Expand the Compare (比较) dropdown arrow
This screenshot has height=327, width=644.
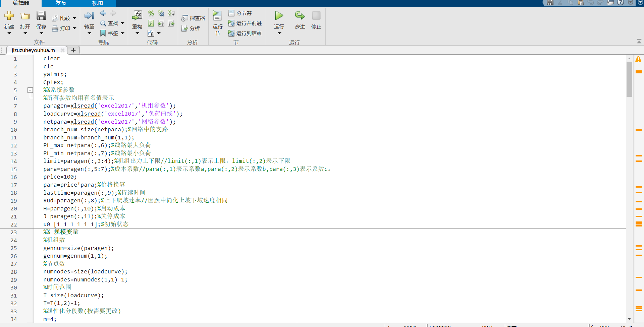pyautogui.click(x=75, y=18)
